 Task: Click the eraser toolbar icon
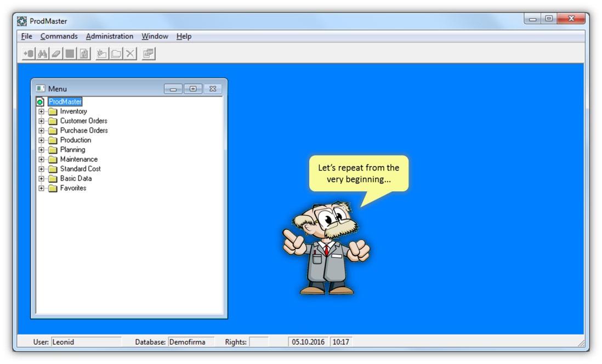click(56, 53)
